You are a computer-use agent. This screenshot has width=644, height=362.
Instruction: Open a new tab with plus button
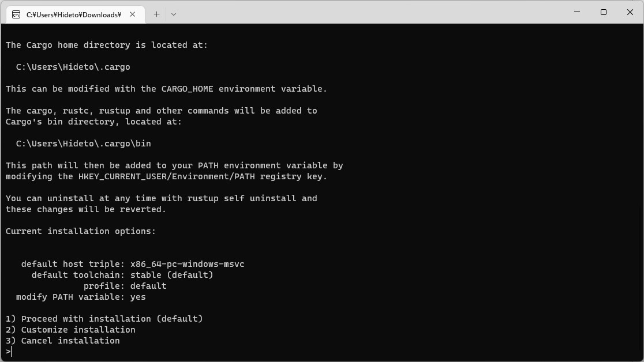(156, 14)
